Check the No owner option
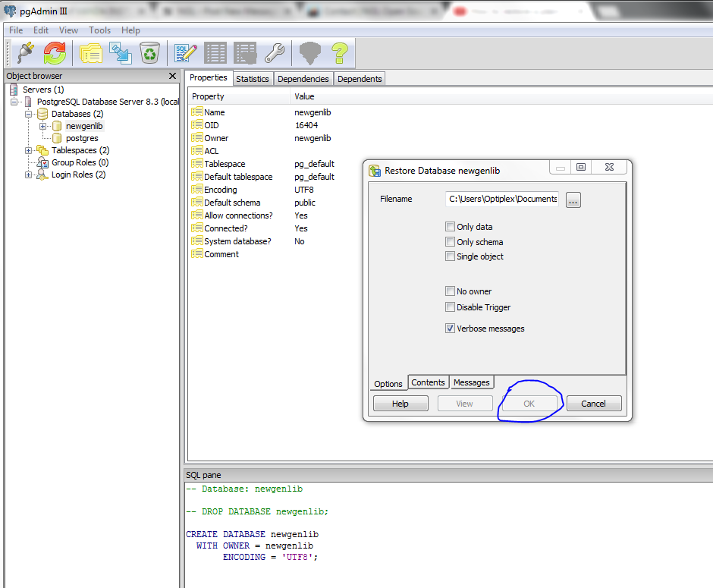 tap(451, 291)
